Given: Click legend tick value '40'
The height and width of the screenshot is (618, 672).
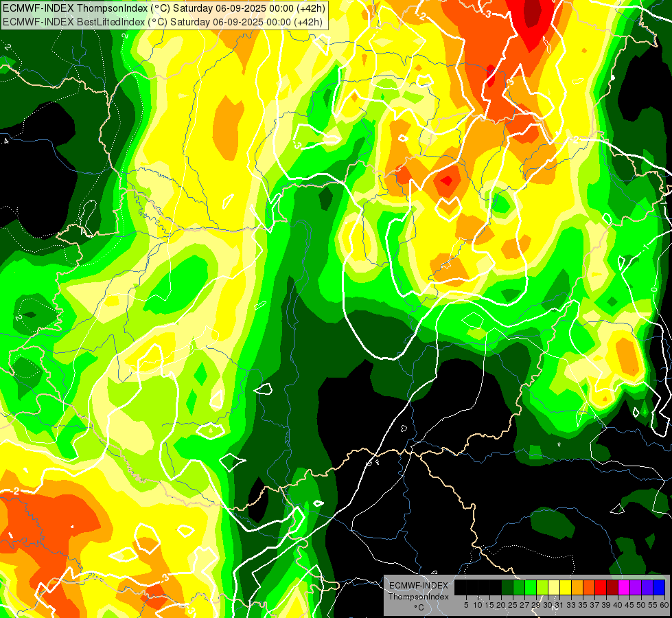Looking at the screenshot, I should point(618,605).
